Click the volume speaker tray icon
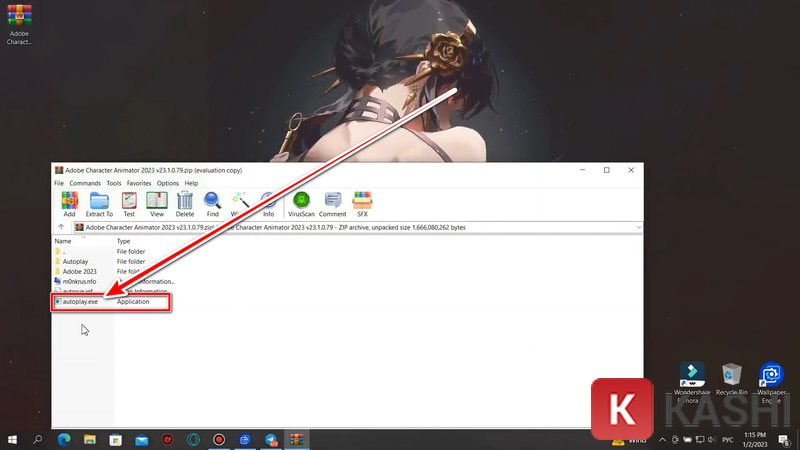Screen dimensions: 800x450 pos(712,440)
